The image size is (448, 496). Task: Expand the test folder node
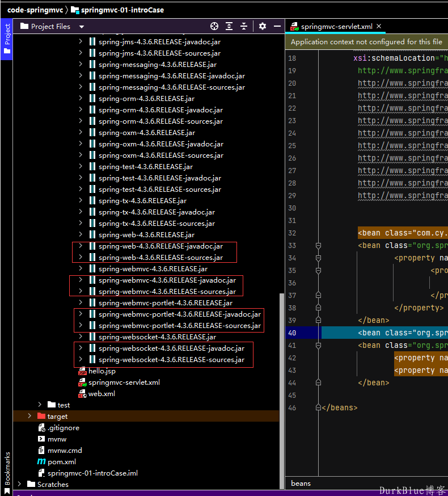[x=40, y=405]
